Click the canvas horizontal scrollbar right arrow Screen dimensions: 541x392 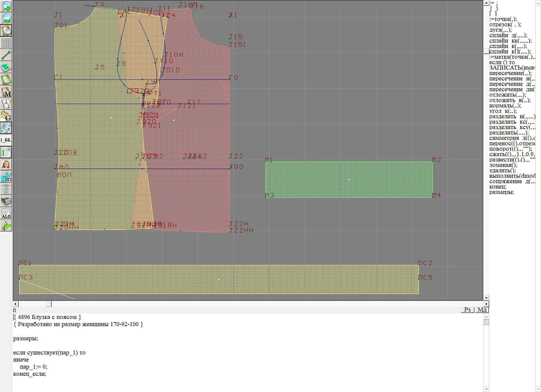[x=486, y=304]
